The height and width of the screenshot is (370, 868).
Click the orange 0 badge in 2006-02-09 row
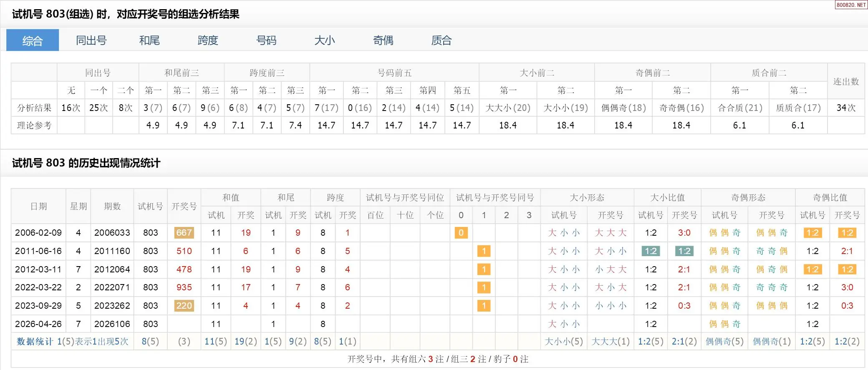pos(461,233)
